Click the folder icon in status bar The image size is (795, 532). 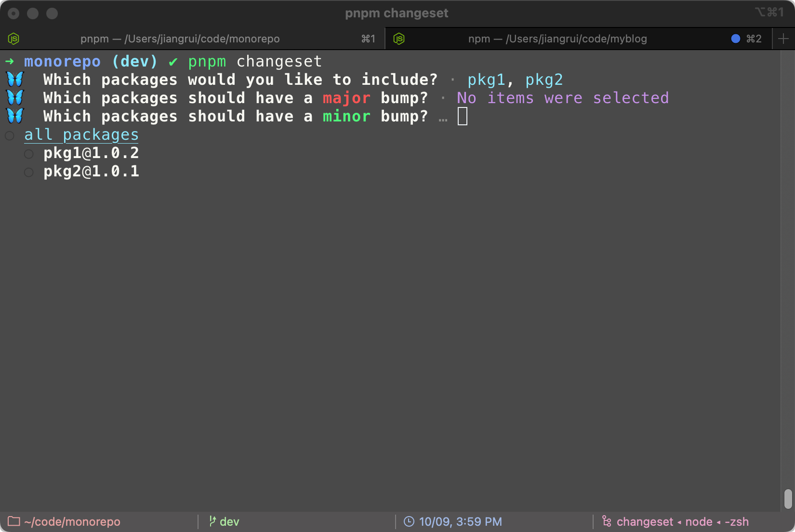[13, 521]
